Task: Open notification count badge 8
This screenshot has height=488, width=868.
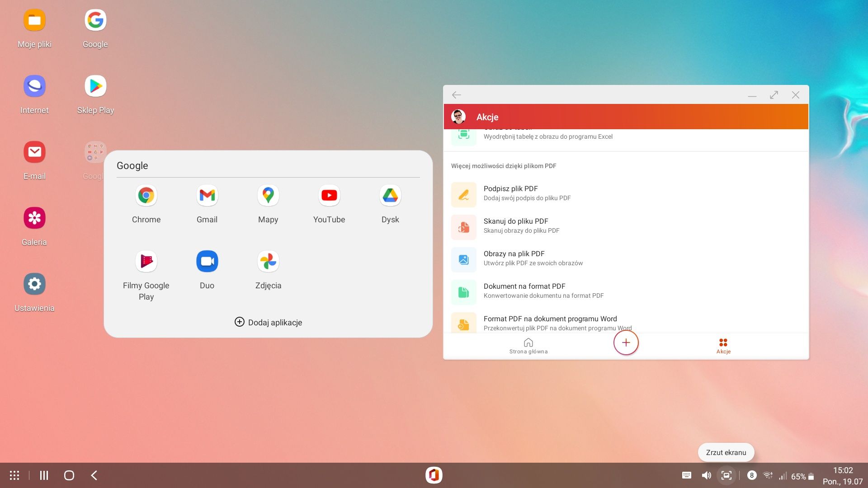Action: (x=752, y=475)
